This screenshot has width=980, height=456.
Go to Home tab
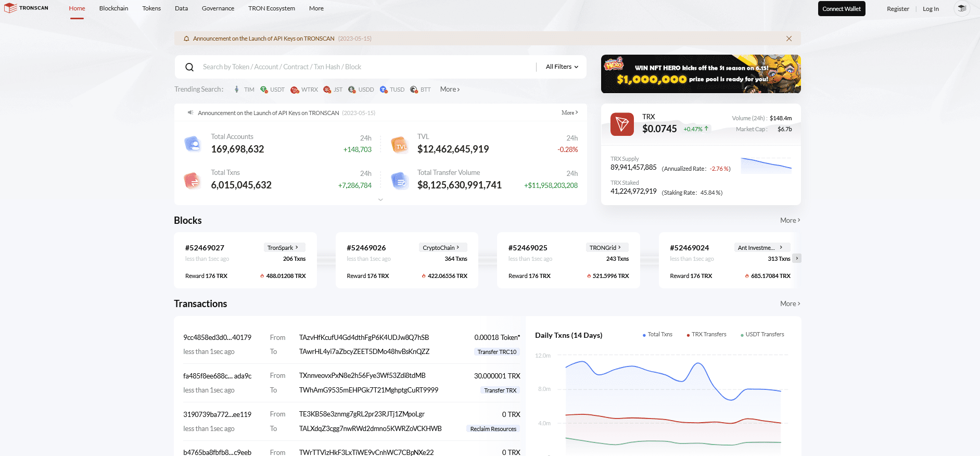pyautogui.click(x=77, y=8)
